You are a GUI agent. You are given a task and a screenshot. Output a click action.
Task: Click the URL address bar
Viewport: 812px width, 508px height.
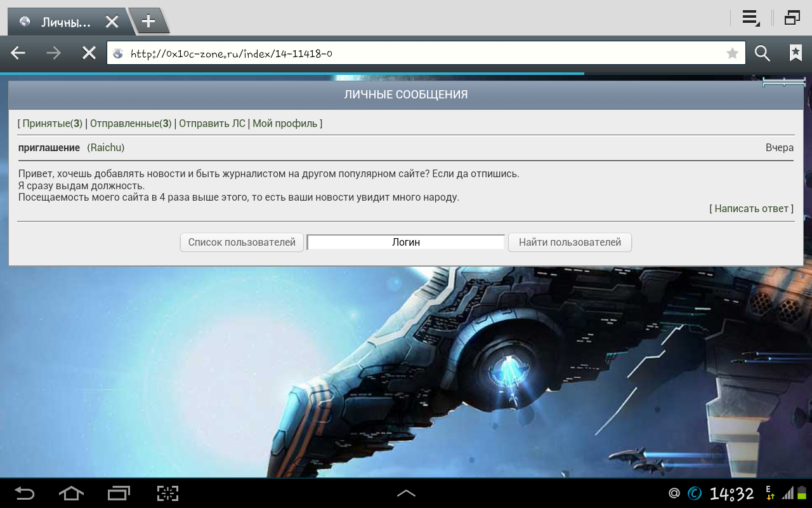pos(426,53)
